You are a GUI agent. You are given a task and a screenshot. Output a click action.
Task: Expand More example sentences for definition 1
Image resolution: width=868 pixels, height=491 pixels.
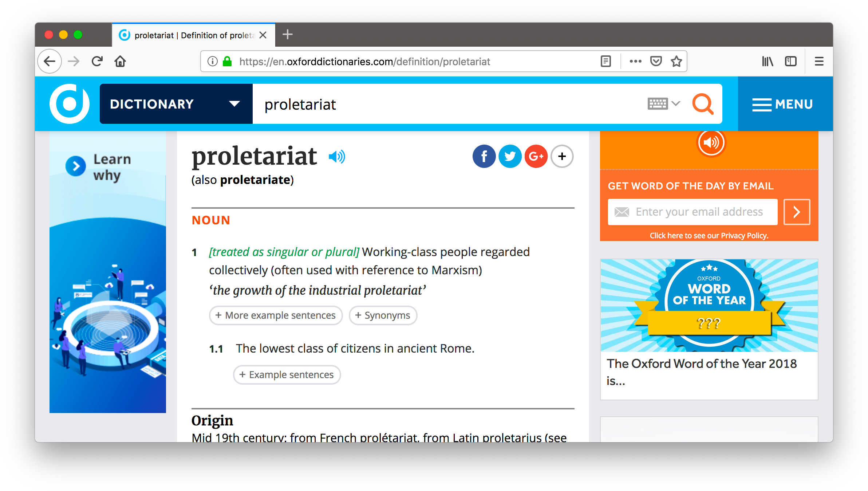pos(276,315)
